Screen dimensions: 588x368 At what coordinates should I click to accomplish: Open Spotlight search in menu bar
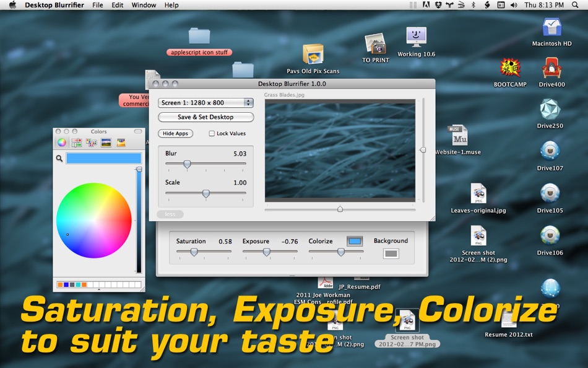[x=575, y=5]
